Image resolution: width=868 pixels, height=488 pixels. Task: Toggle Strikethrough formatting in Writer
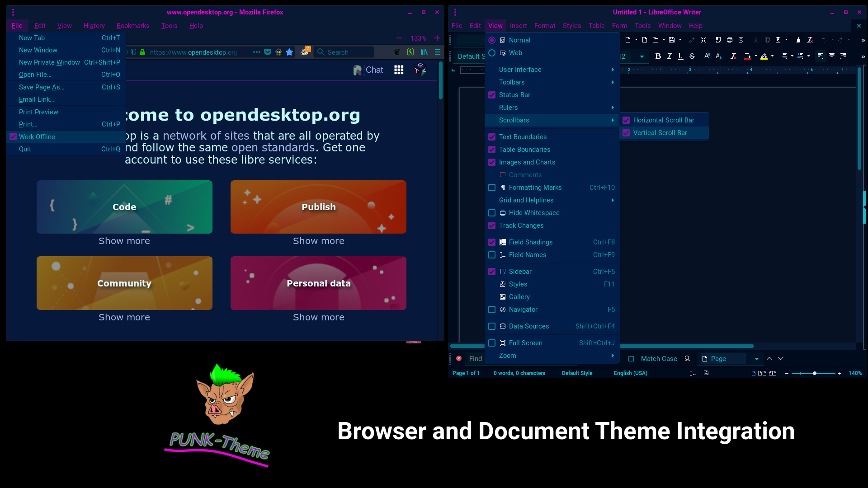point(692,56)
